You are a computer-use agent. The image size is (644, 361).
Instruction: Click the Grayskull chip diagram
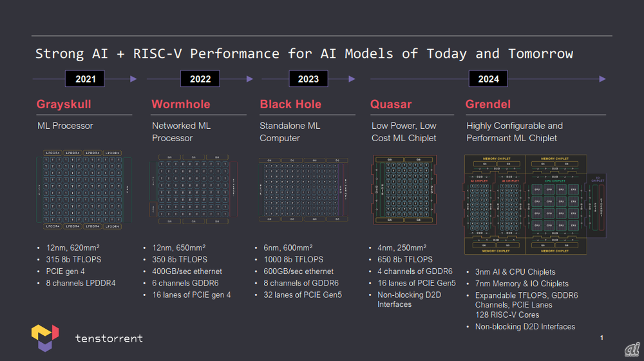(84, 190)
